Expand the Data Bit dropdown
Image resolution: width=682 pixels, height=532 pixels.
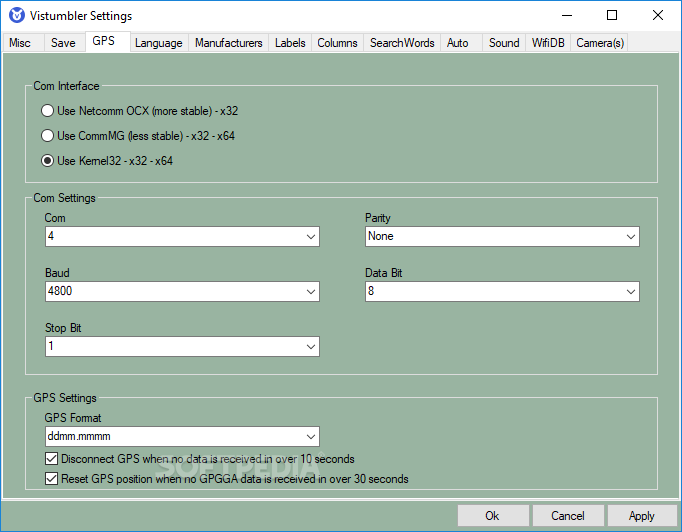click(x=502, y=291)
